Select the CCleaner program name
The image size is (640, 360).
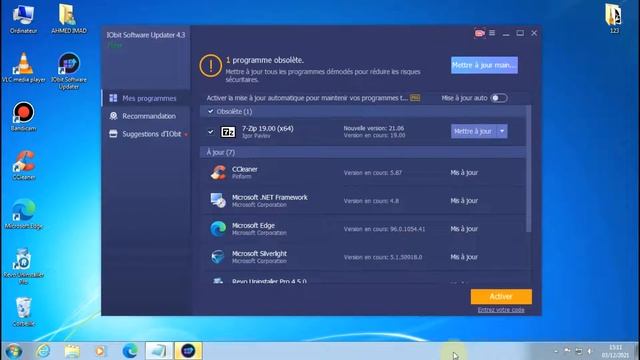click(244, 169)
